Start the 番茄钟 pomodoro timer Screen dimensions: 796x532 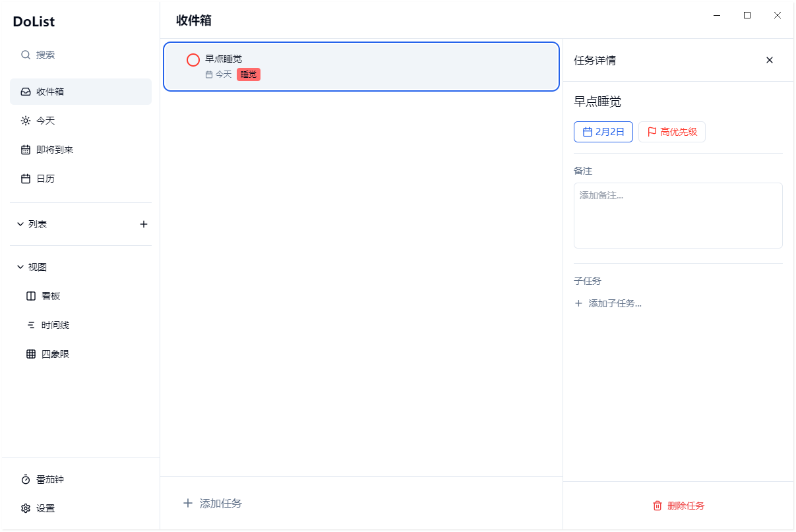pos(49,479)
